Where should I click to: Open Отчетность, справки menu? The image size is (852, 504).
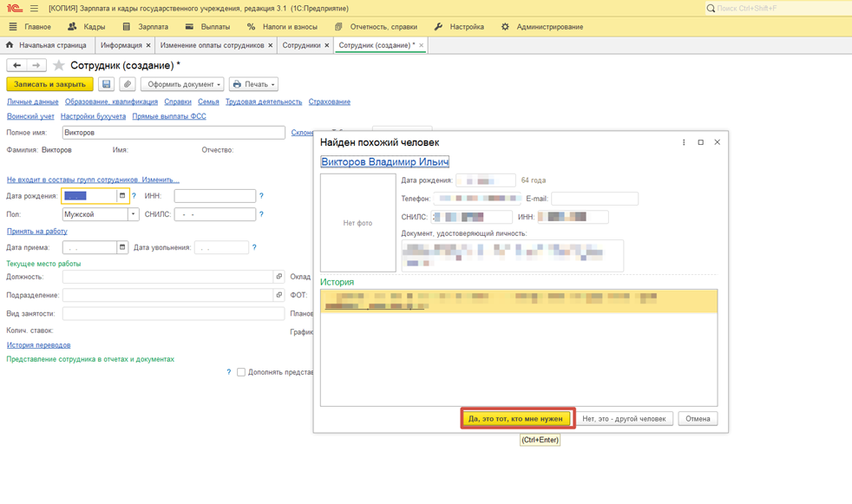click(x=377, y=27)
